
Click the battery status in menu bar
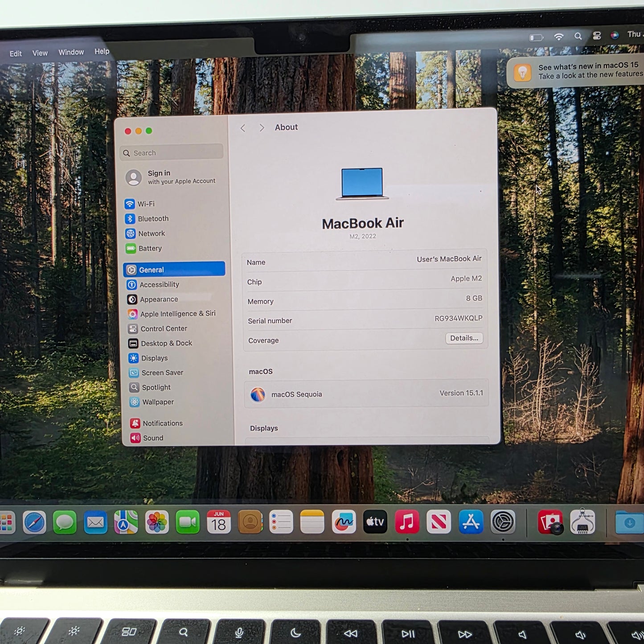coord(536,37)
